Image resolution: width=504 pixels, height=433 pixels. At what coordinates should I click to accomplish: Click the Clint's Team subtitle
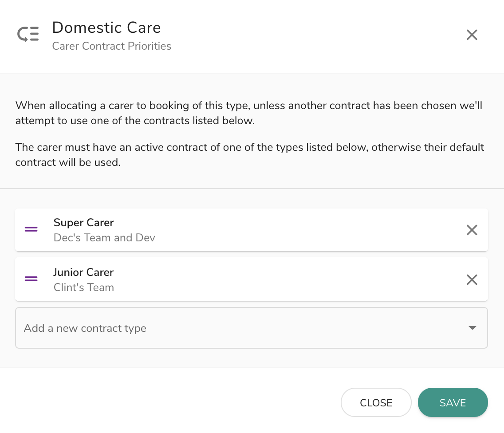83,287
